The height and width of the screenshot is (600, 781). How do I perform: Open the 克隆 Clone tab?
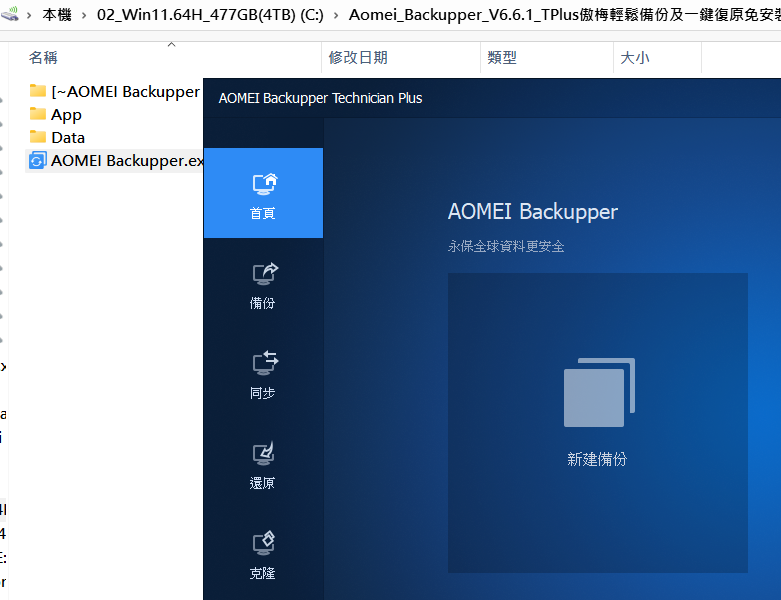click(263, 556)
